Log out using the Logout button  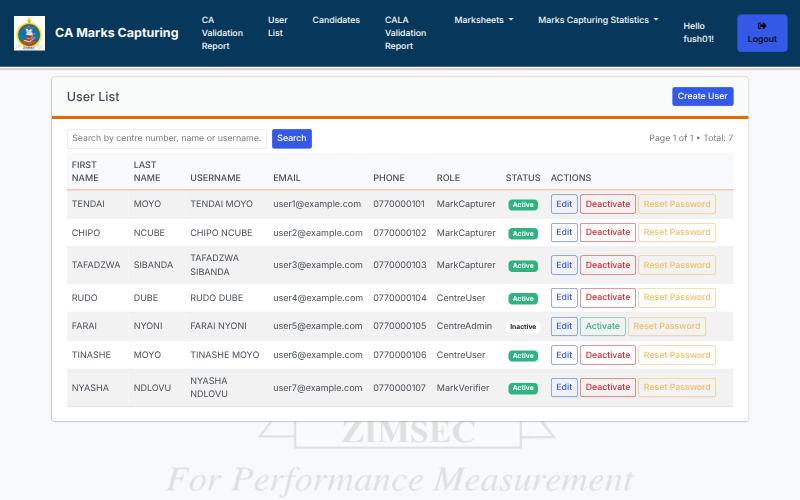point(762,33)
